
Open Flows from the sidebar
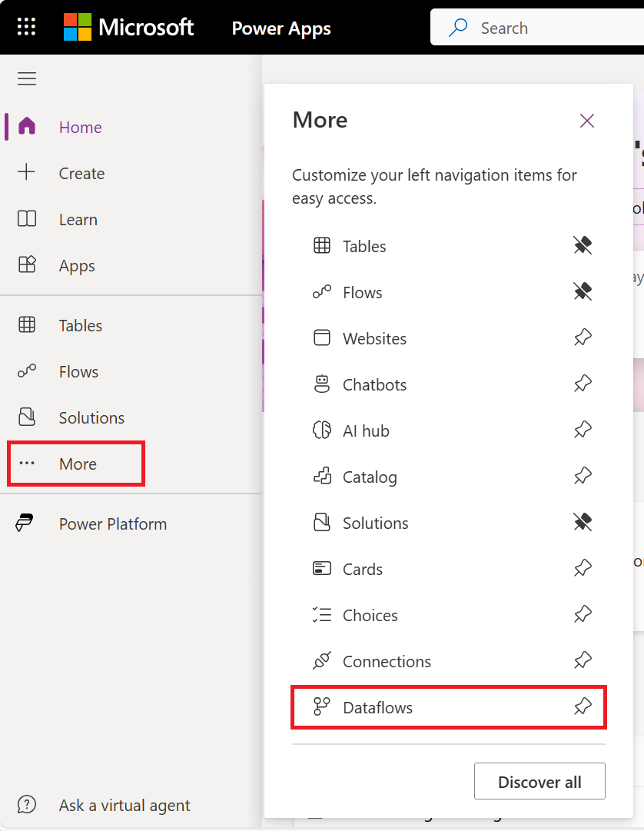[78, 371]
